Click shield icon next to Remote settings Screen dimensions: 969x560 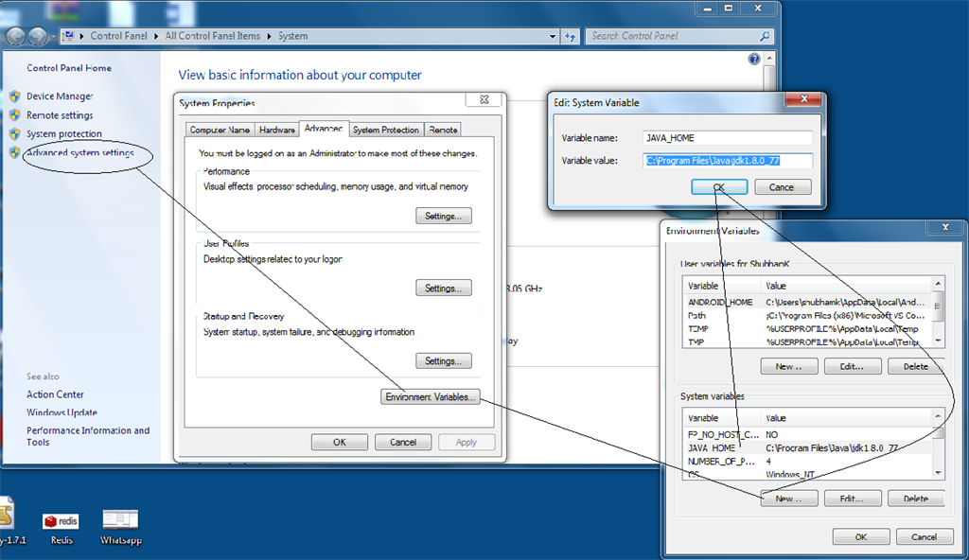[x=15, y=115]
